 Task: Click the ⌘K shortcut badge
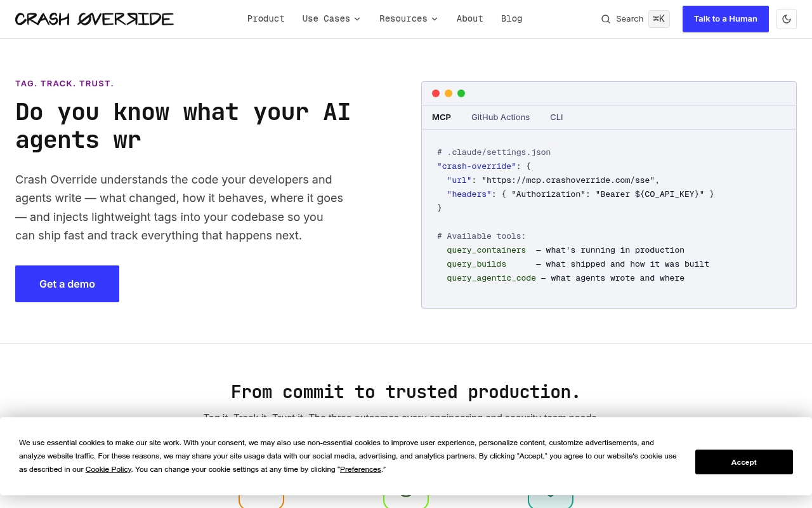tap(659, 19)
